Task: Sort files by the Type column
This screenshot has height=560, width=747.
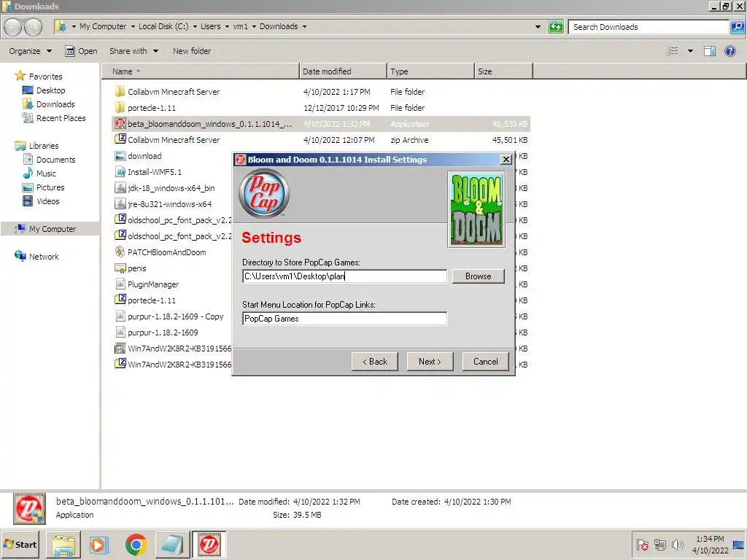Action: point(430,71)
